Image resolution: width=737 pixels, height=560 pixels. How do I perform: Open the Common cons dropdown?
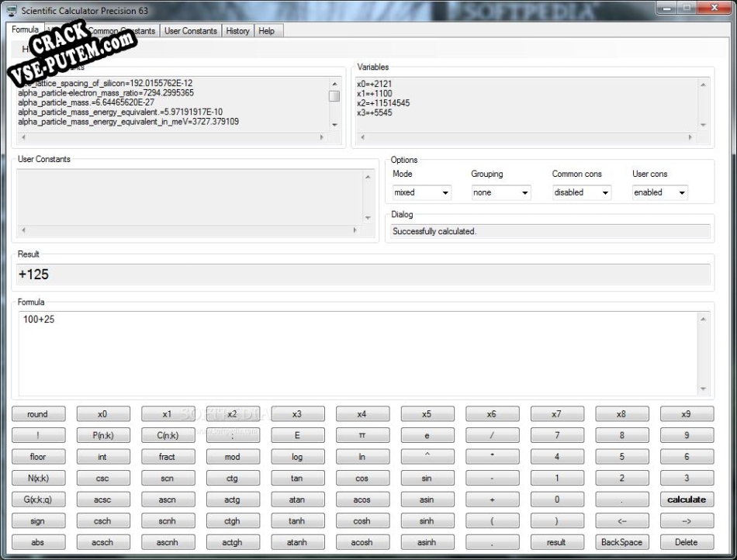coord(581,192)
